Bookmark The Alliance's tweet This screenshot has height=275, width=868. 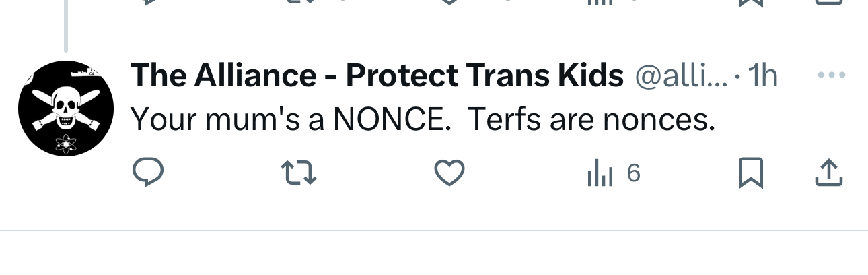750,173
